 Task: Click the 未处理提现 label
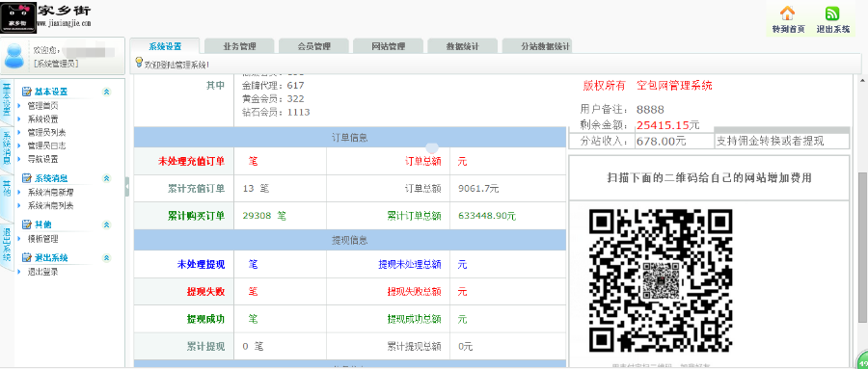pos(201,264)
